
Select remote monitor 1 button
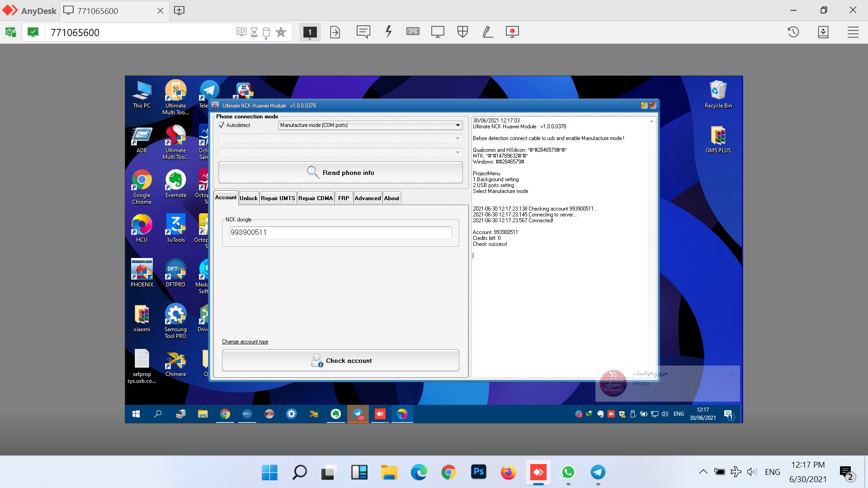pyautogui.click(x=310, y=32)
